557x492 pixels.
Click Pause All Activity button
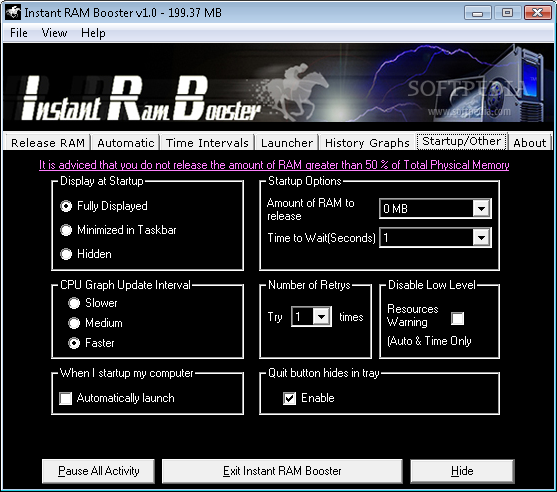coord(98,471)
